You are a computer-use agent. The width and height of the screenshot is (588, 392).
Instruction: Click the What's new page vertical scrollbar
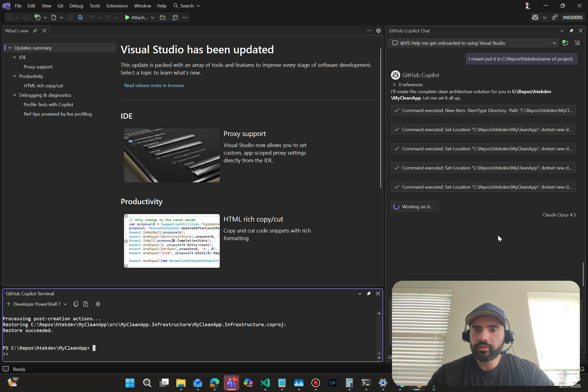[381, 118]
